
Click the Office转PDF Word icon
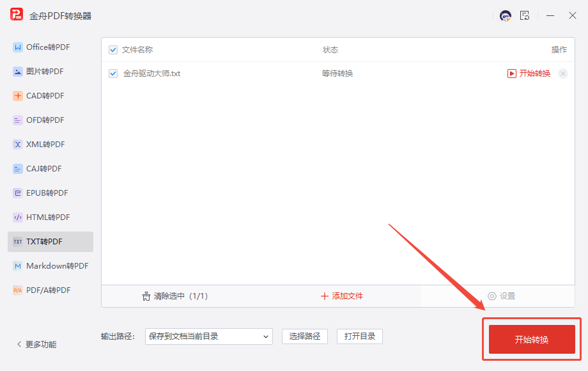(x=18, y=47)
